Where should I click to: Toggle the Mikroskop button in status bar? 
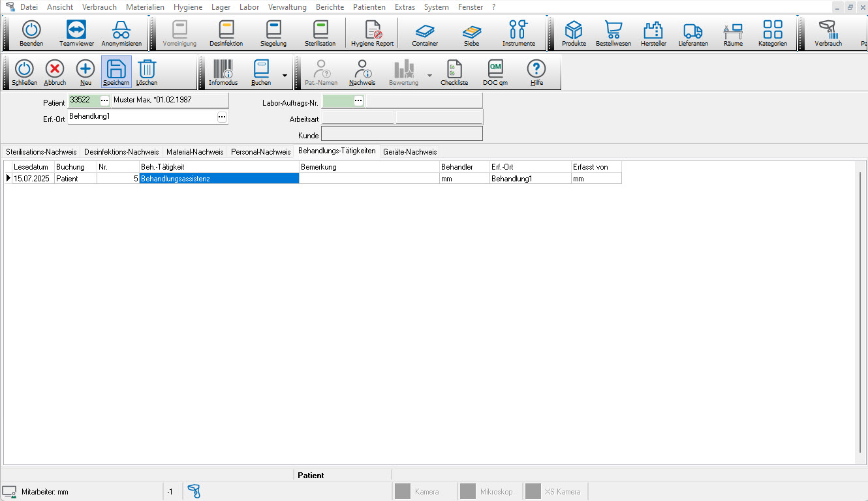(486, 491)
